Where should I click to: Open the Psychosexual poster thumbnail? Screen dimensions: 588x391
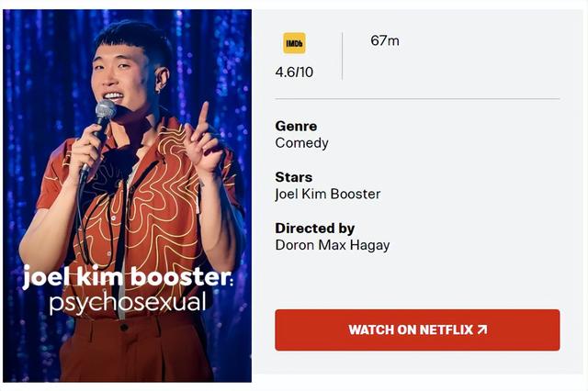(x=127, y=195)
